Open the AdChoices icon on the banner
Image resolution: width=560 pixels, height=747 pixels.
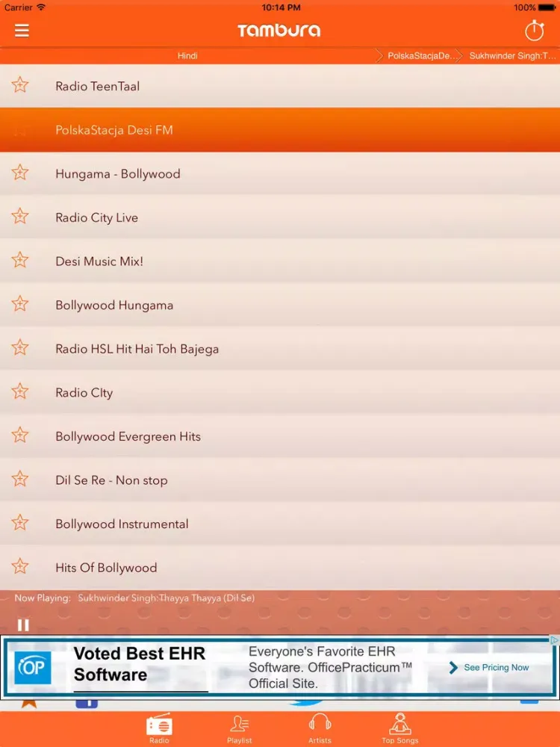point(554,640)
